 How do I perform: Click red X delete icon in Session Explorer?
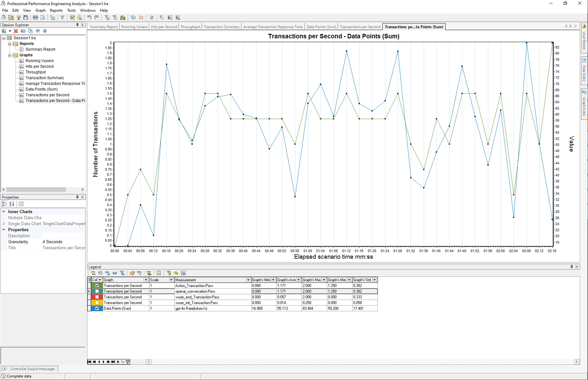pyautogui.click(x=16, y=31)
